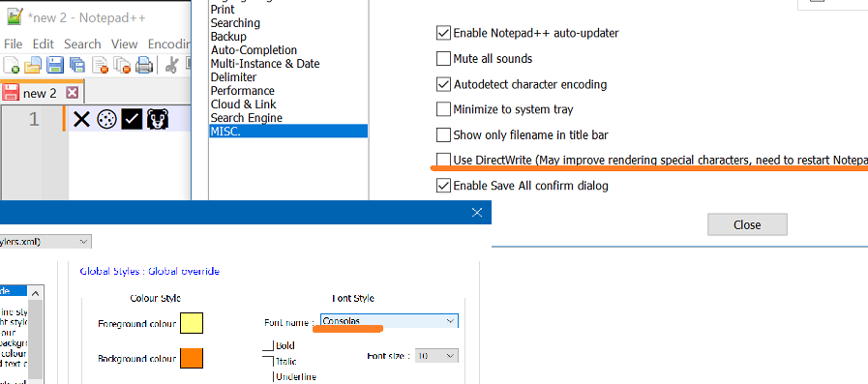The image size is (868, 384).
Task: Click the line number 1 in the margin
Action: [34, 119]
